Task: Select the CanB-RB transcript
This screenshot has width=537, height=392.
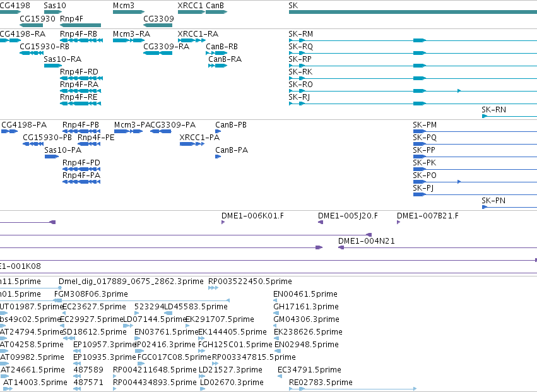Action: click(x=221, y=47)
